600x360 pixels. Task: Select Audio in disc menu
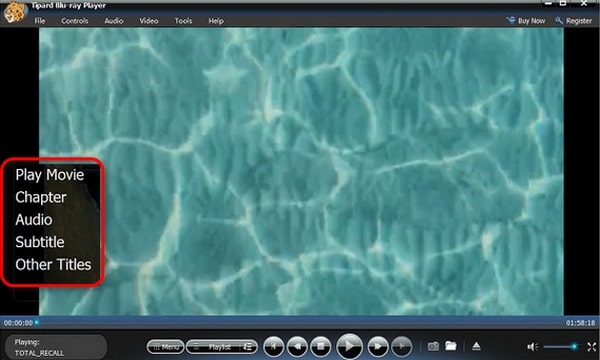(34, 220)
